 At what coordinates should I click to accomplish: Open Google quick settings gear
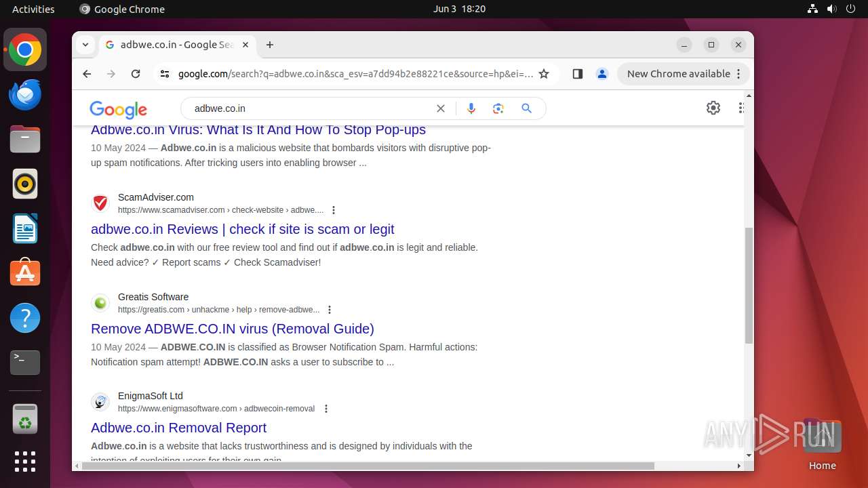coord(713,108)
